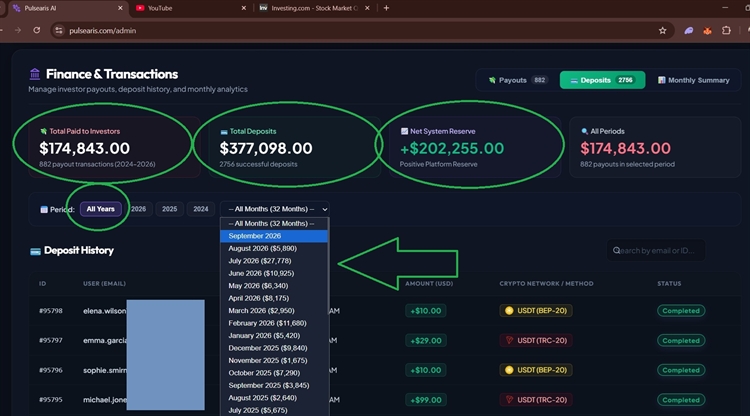750x416 pixels.
Task: Close the YouTube tab
Action: 243,8
